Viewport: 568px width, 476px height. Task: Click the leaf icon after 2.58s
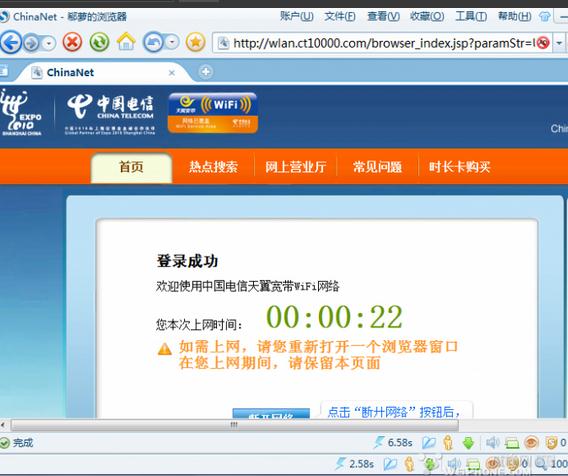coord(390,464)
